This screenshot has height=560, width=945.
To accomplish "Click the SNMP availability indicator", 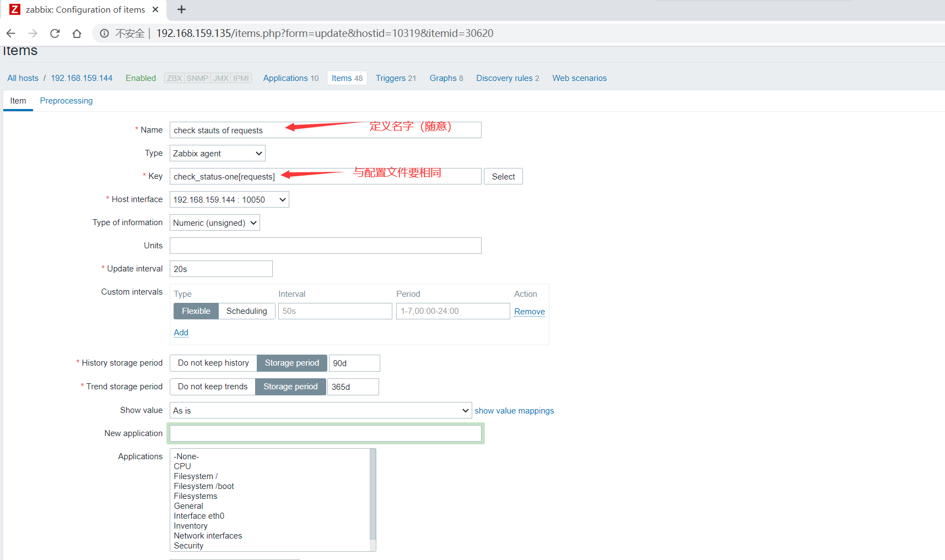I will [x=197, y=78].
